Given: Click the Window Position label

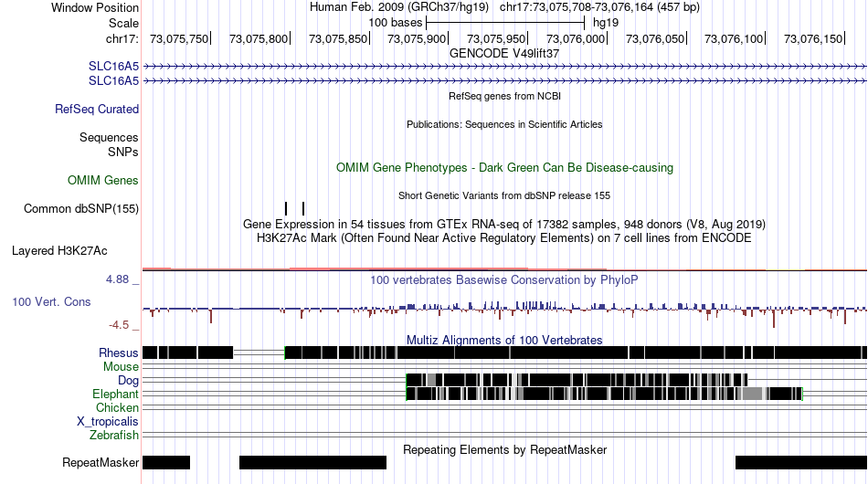Looking at the screenshot, I should point(95,7).
